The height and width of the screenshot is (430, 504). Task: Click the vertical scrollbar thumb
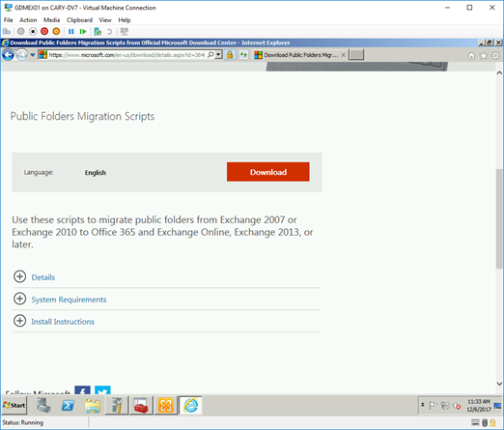499,218
